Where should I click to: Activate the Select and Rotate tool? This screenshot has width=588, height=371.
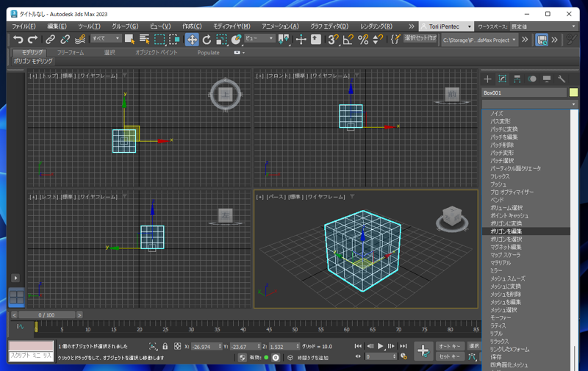(x=207, y=40)
